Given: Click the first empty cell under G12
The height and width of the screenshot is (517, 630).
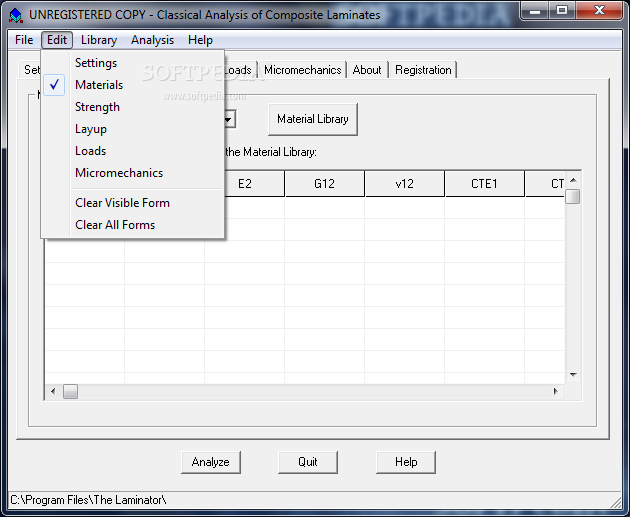Looking at the screenshot, I should pos(324,208).
